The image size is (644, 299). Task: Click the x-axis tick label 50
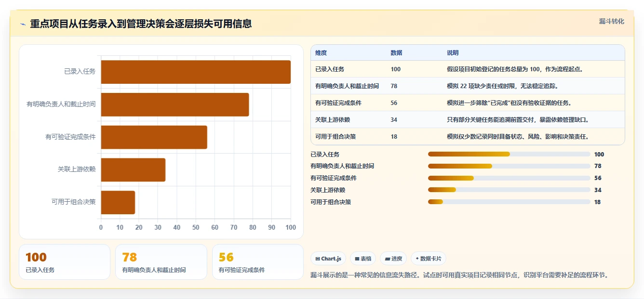pos(196,227)
